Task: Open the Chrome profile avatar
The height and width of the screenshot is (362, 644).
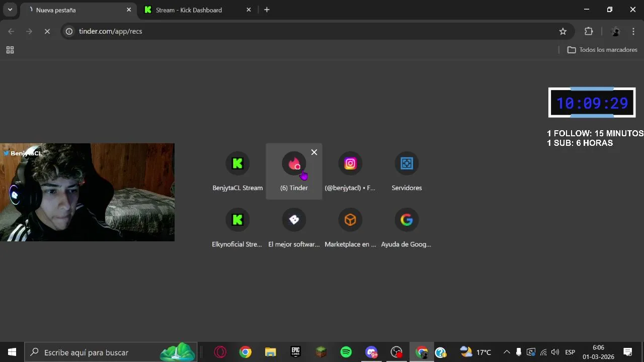Action: [615, 31]
